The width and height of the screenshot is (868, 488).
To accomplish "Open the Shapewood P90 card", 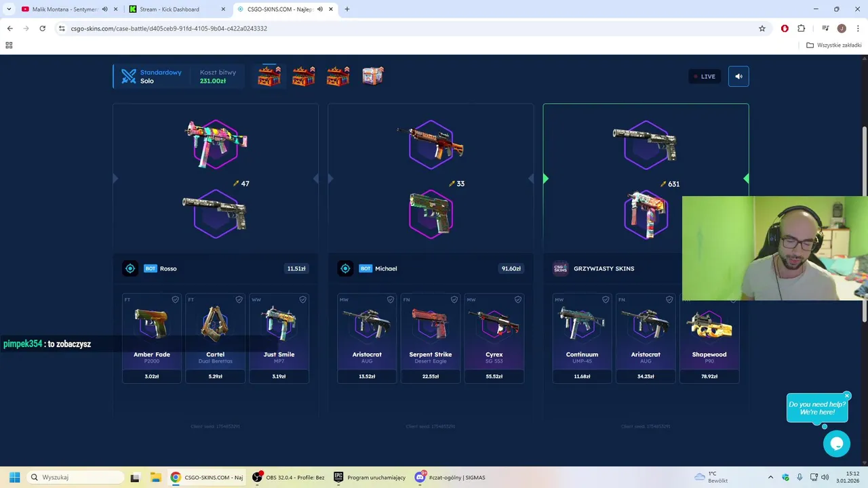I will tap(709, 338).
